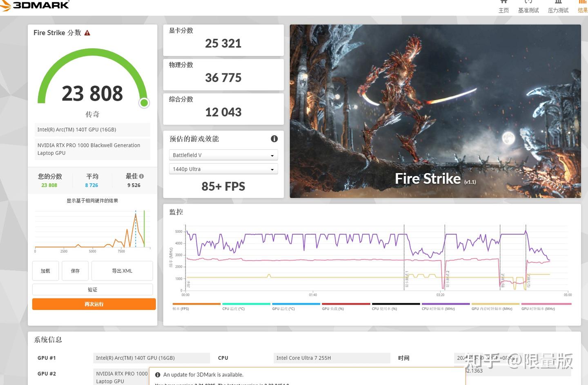This screenshot has height=385, width=588.
Task: Go to the 压力测试 stress test tab
Action: (558, 7)
